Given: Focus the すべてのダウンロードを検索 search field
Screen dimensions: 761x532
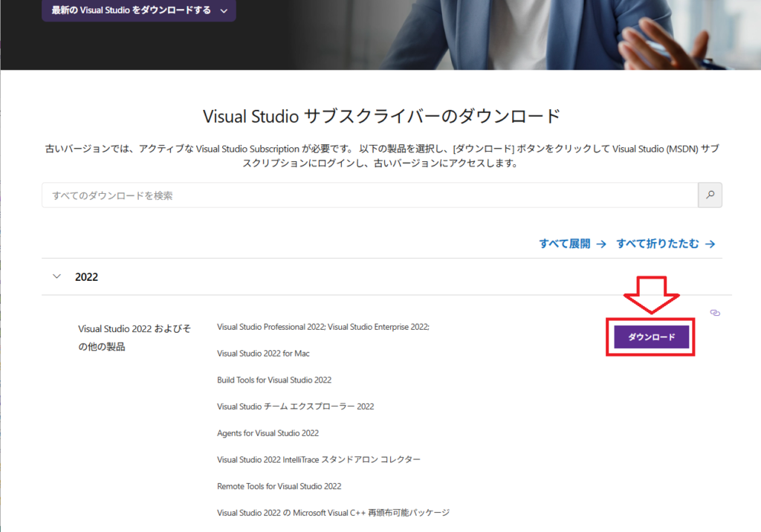Looking at the screenshot, I should point(369,195).
